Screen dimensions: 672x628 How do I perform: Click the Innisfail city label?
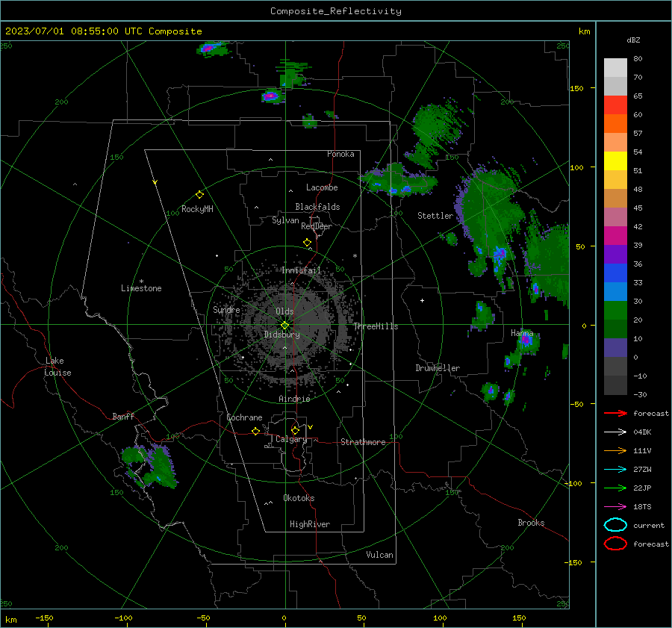click(302, 270)
